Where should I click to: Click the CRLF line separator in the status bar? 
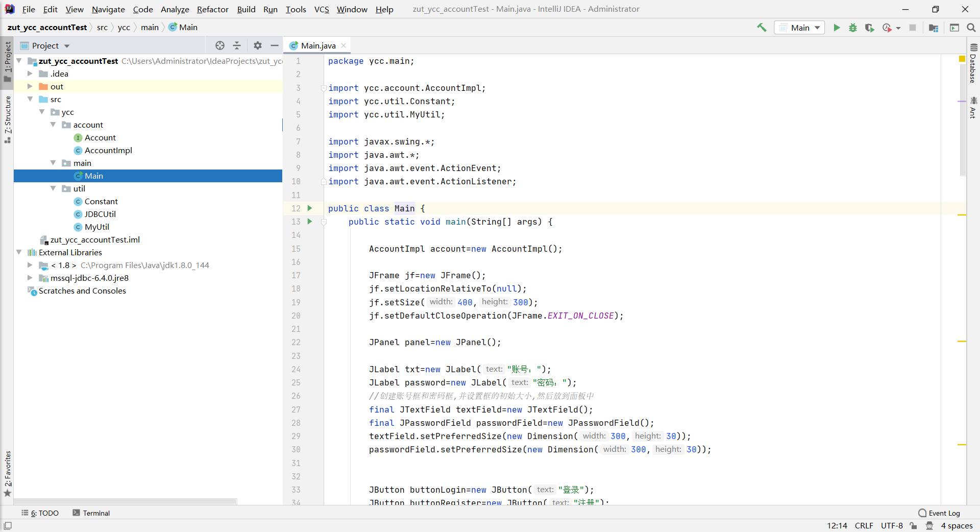click(x=864, y=525)
